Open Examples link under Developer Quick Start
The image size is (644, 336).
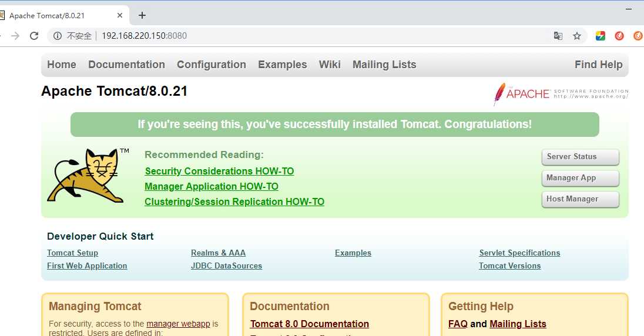click(x=353, y=253)
